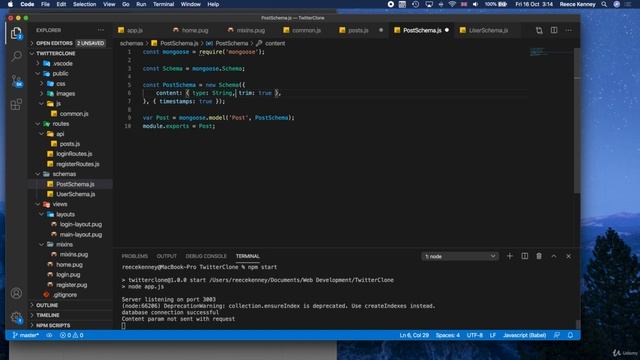640x360 pixels.
Task: Expand the Timeline section
Action: [70, 315]
